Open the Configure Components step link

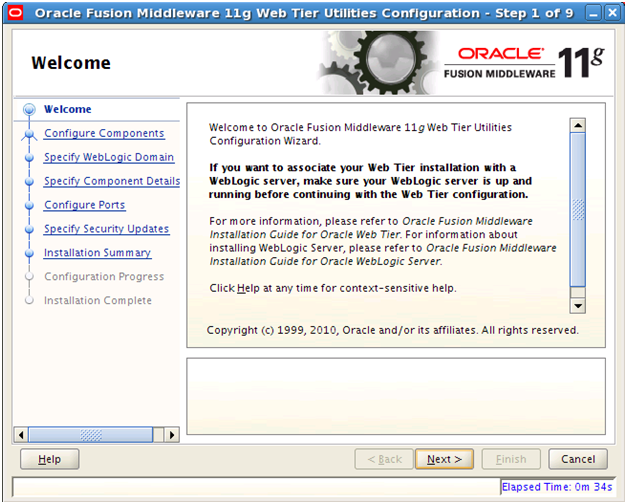[104, 133]
